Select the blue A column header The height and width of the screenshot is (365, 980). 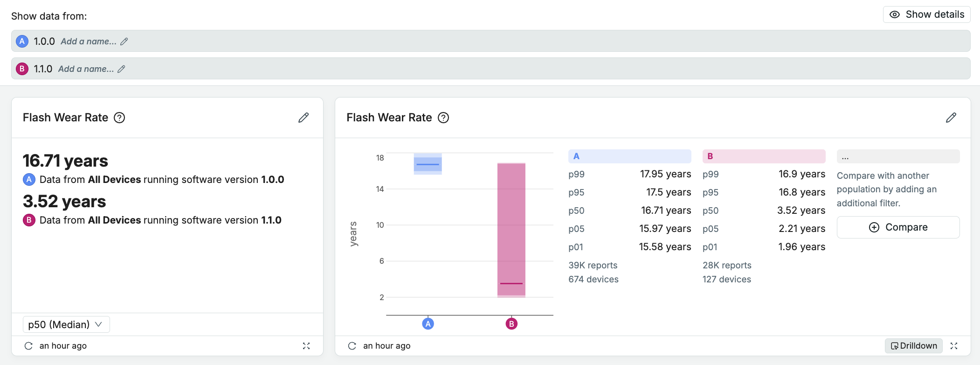[629, 156]
